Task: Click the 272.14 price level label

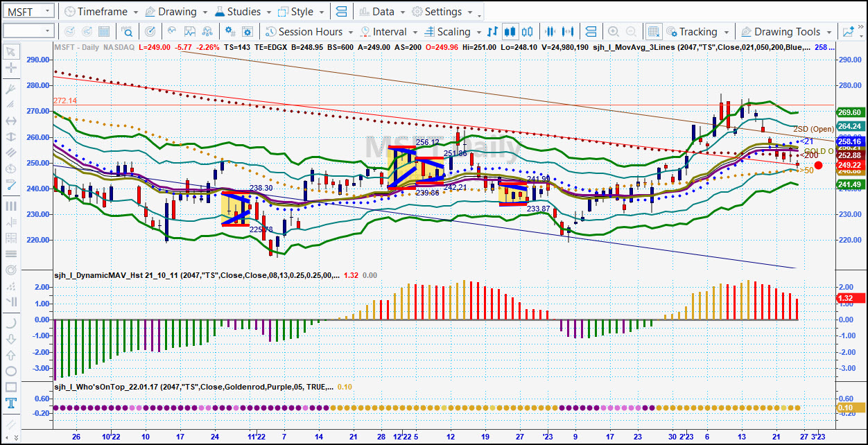Action: coord(64,101)
